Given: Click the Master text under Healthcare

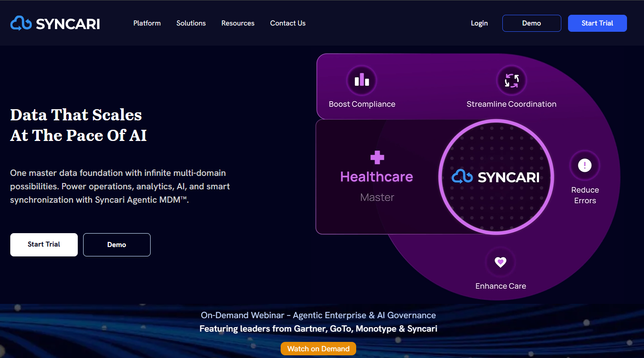Looking at the screenshot, I should pyautogui.click(x=377, y=197).
